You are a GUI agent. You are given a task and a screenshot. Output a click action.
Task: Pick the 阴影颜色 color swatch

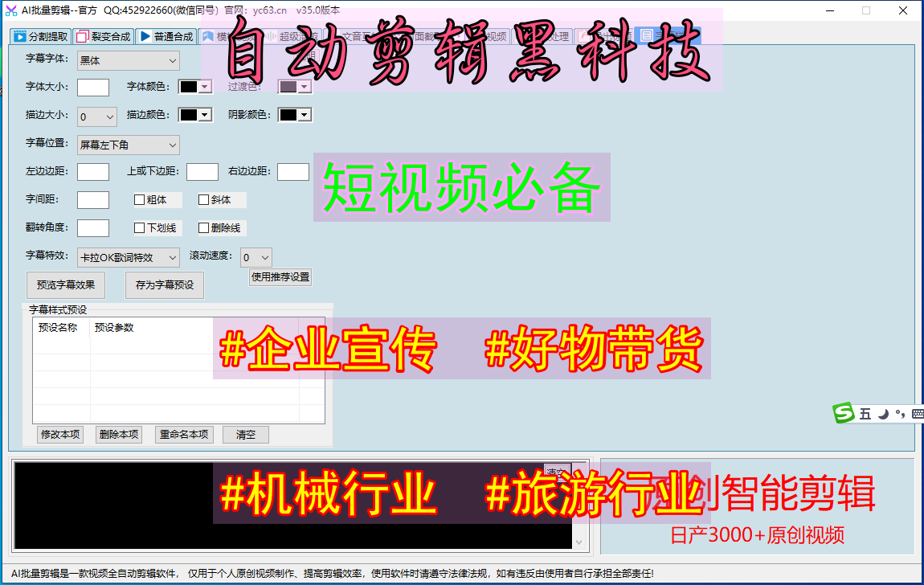[x=288, y=115]
